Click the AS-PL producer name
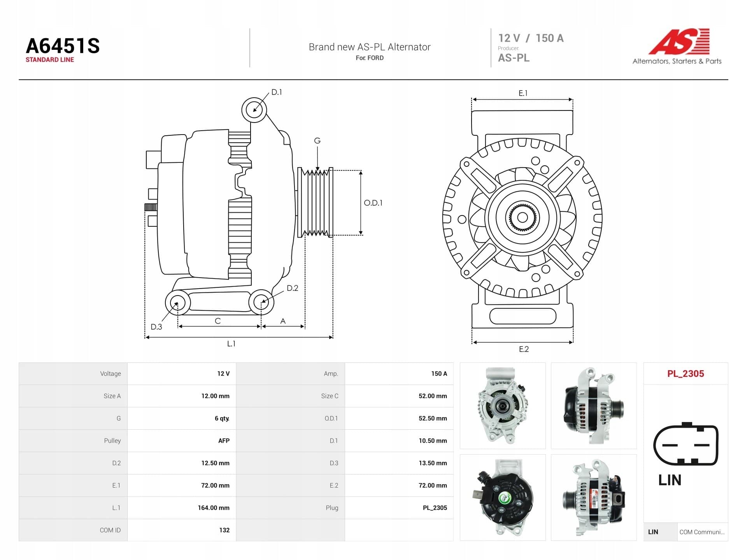Image resolution: width=747 pixels, height=560 pixels. [514, 58]
